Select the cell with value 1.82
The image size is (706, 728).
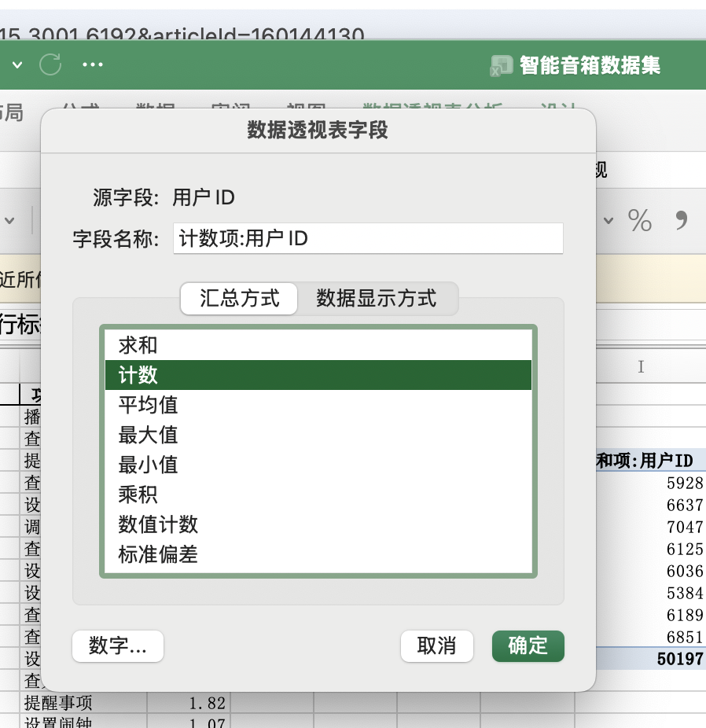[189, 703]
